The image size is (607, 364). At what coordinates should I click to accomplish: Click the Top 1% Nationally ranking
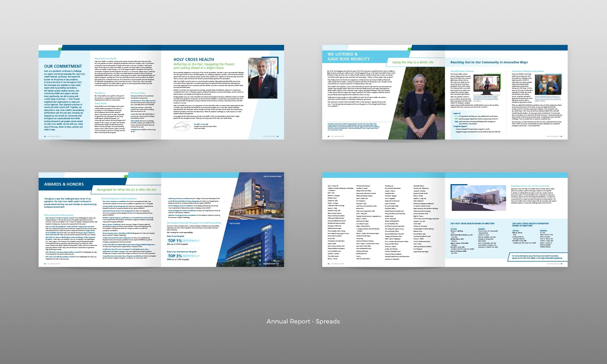pyautogui.click(x=184, y=241)
